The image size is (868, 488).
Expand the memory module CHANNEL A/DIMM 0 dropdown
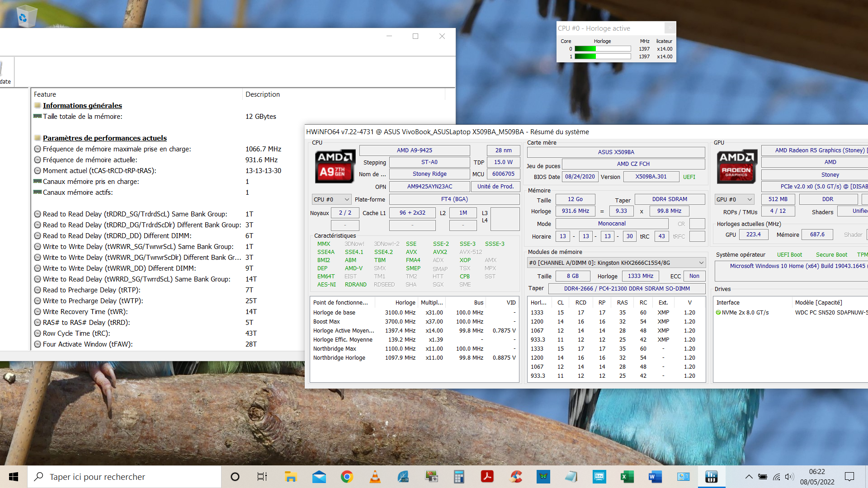[x=616, y=263]
